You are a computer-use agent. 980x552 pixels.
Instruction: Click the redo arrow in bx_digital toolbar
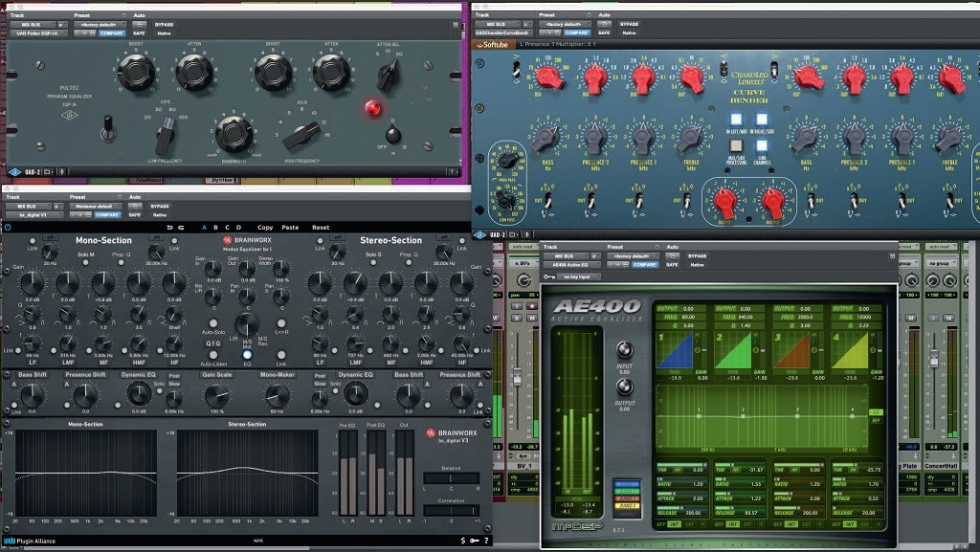coord(181,228)
